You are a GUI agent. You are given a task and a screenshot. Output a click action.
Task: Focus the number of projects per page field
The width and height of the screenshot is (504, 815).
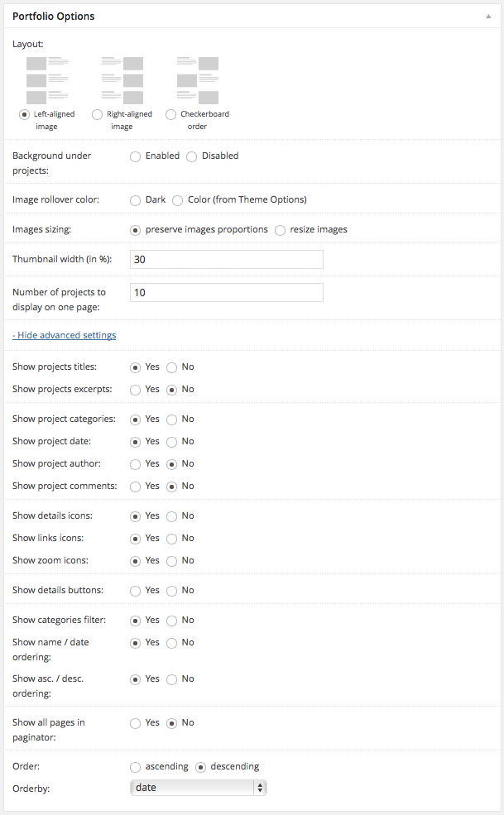226,293
